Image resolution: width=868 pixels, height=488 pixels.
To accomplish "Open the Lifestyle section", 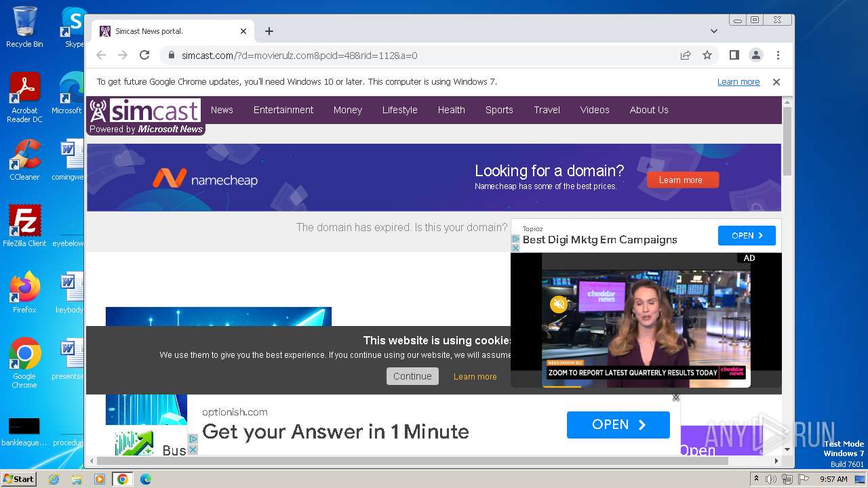I will [x=400, y=110].
